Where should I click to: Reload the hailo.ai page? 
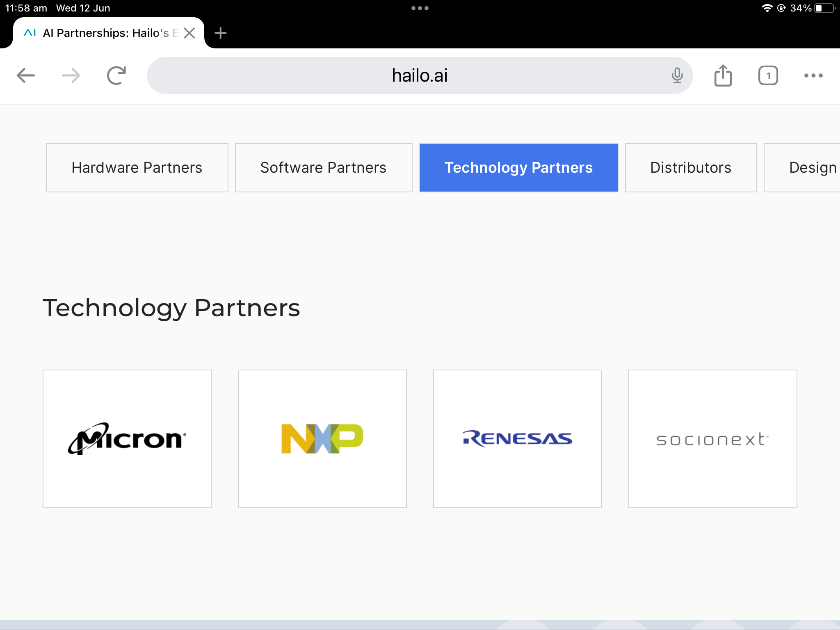116,75
